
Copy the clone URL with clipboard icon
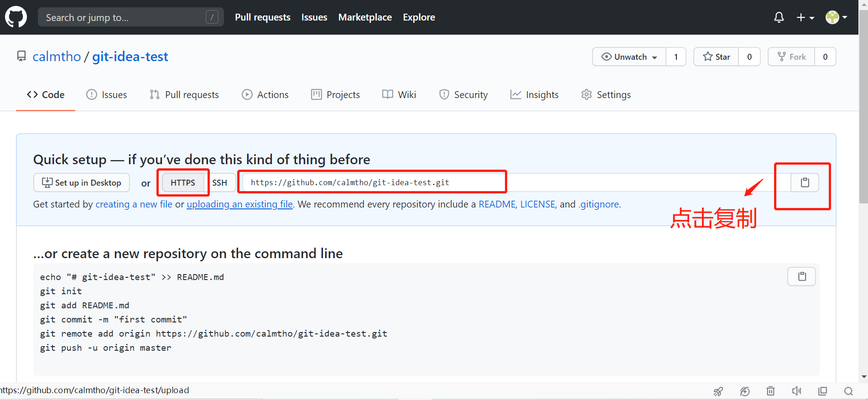805,182
